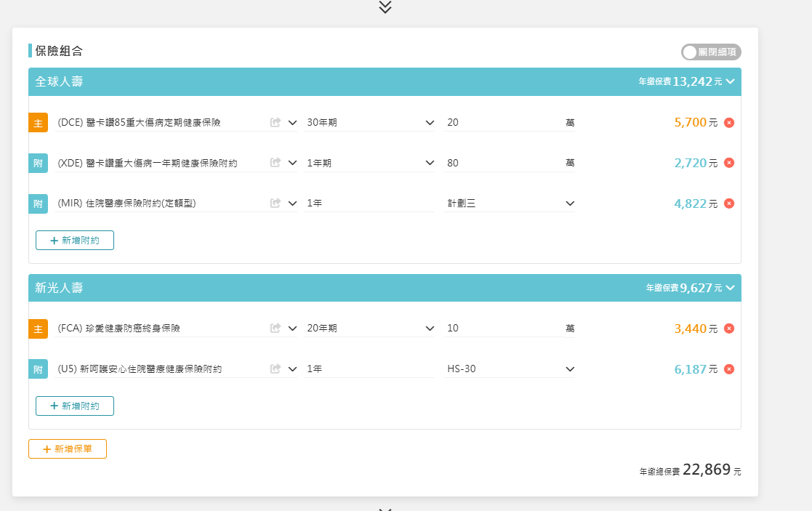The image size is (812, 511).
Task: Toggle the 關閉細項 switch
Action: pyautogui.click(x=710, y=52)
